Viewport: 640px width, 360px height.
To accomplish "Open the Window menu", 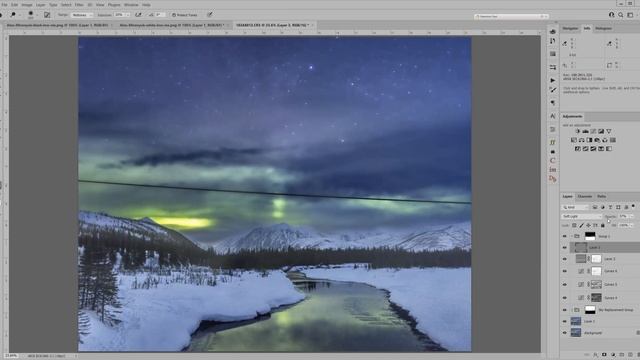I will pyautogui.click(x=131, y=5).
